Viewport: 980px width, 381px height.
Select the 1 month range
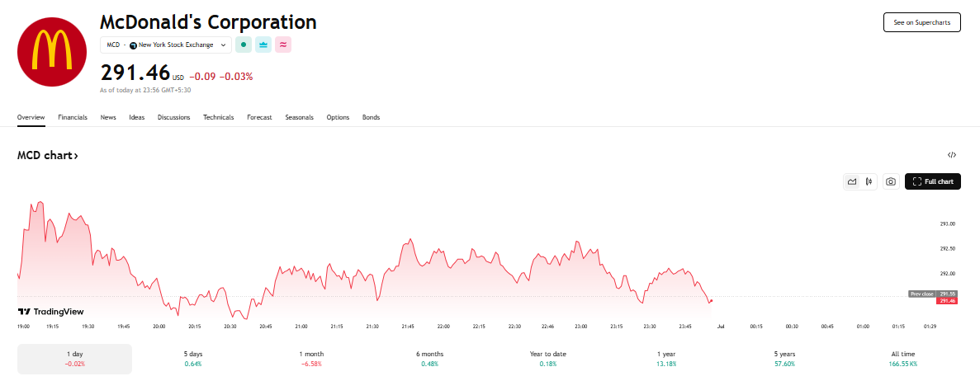[311, 359]
